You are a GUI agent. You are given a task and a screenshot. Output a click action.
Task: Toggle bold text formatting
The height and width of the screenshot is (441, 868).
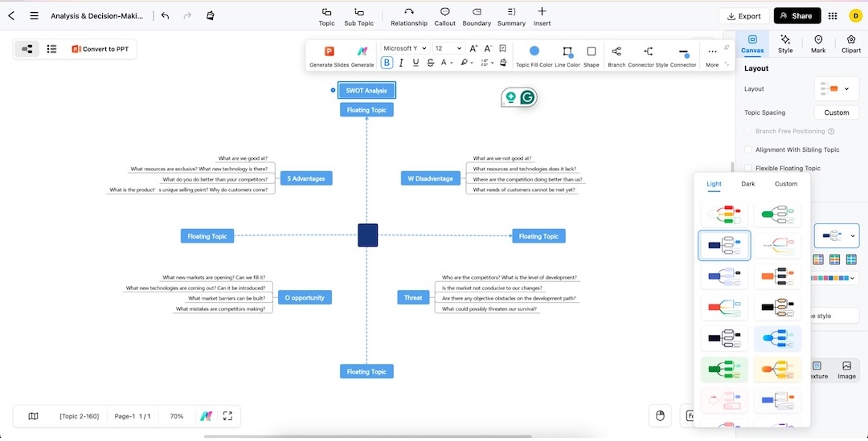387,63
